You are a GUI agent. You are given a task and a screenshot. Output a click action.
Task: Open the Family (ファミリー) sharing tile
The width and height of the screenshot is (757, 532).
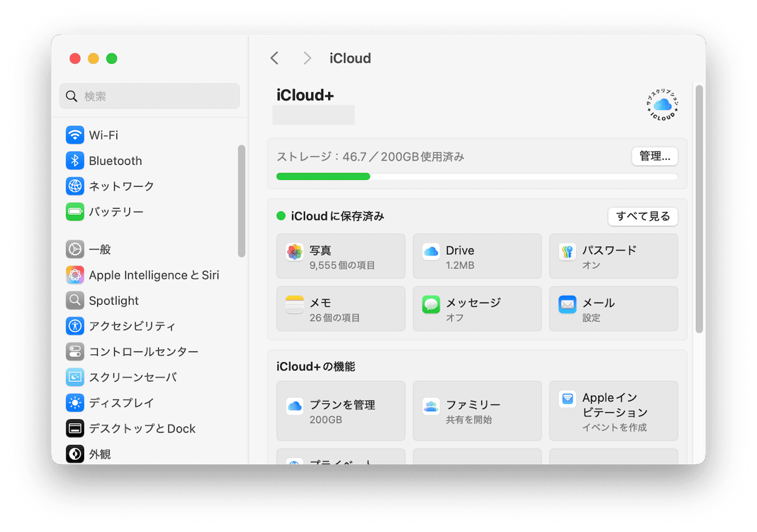tap(477, 411)
